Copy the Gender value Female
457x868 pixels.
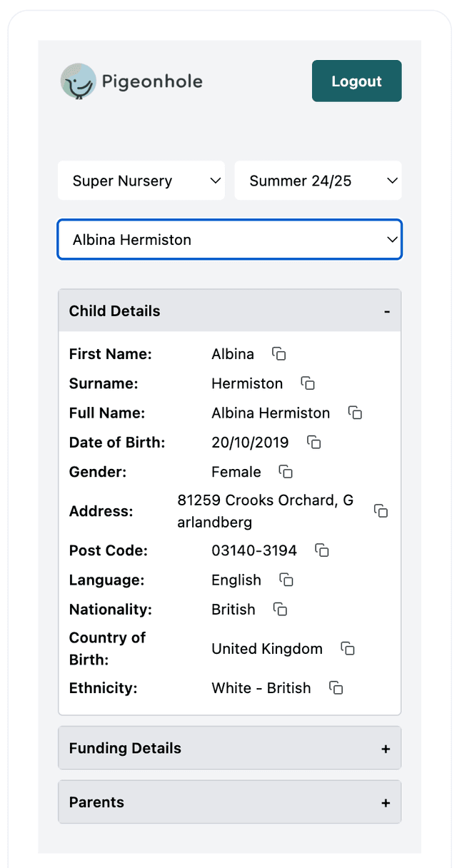point(286,472)
